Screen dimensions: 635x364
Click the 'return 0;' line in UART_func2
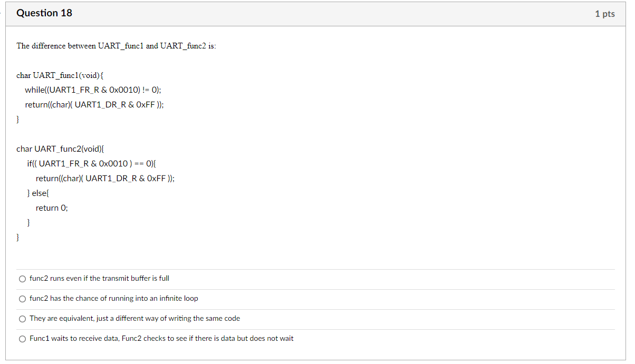(x=52, y=208)
